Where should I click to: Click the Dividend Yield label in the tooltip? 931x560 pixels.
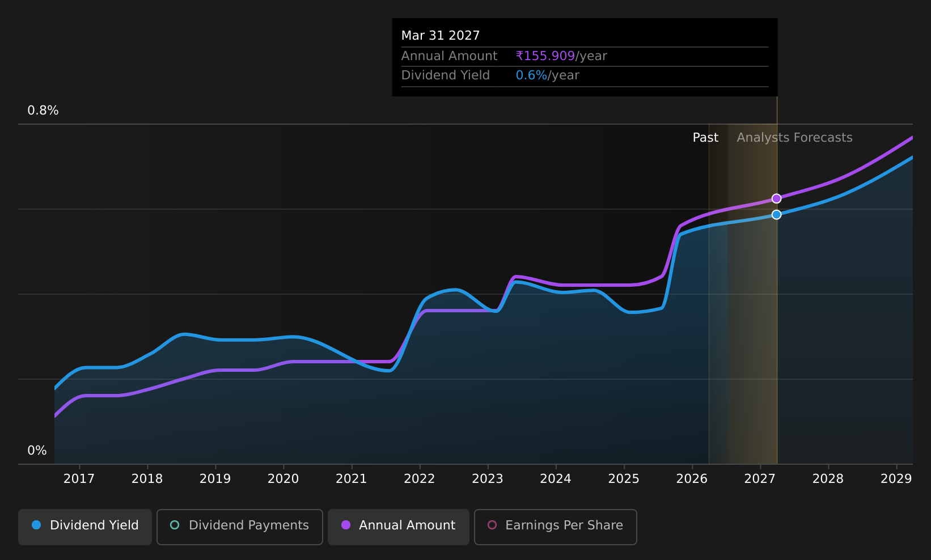pyautogui.click(x=446, y=75)
